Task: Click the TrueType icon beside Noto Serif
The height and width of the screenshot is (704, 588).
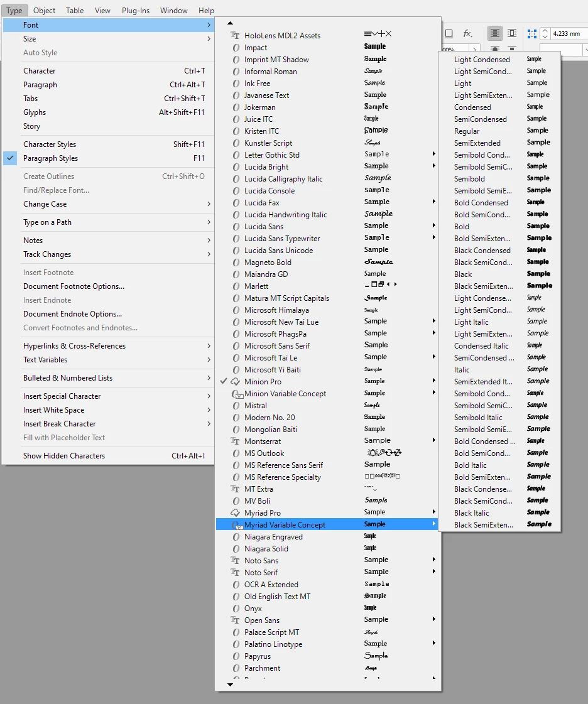Action: 235,573
